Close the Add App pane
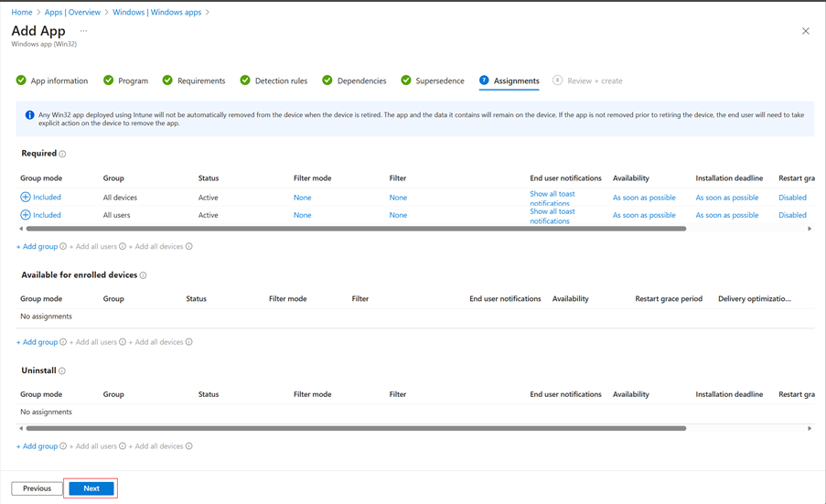The image size is (826, 504). [806, 31]
